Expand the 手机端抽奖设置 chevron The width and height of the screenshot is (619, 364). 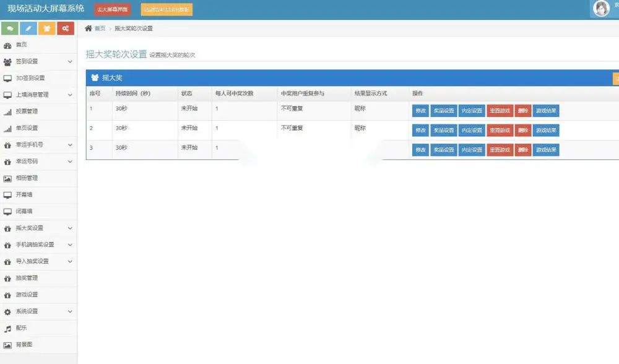coord(70,245)
